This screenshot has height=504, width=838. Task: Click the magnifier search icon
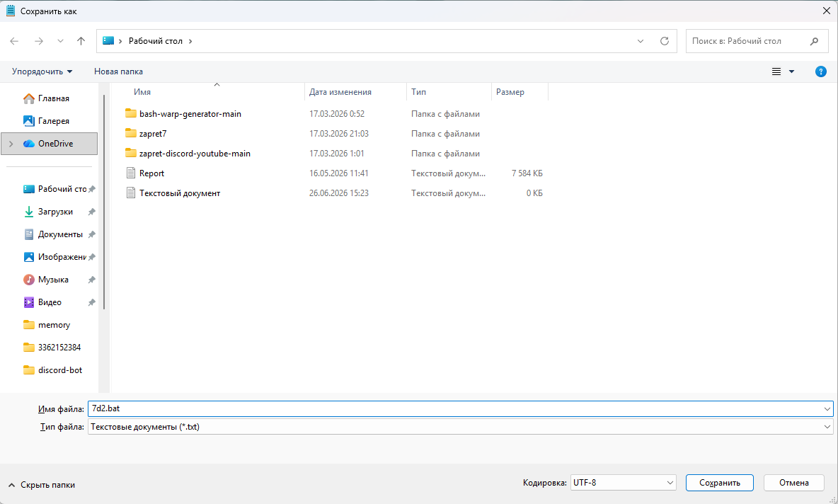pos(814,41)
